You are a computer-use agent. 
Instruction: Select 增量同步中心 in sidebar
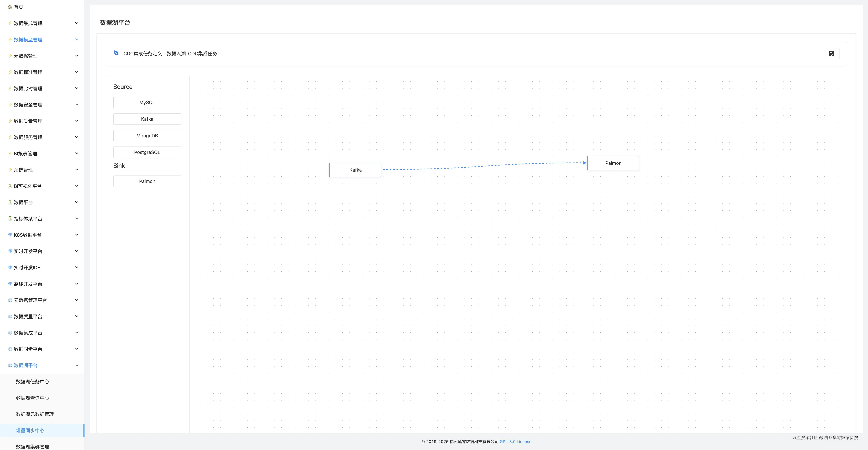[x=30, y=431]
